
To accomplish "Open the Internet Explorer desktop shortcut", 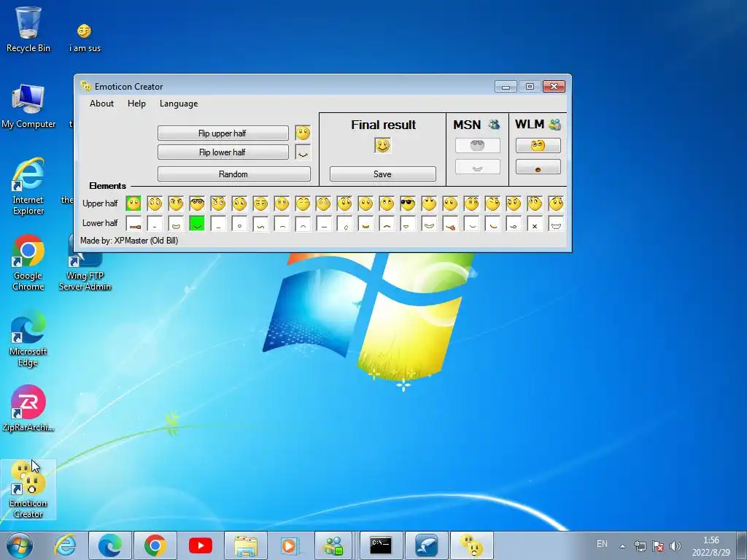I will tap(28, 186).
